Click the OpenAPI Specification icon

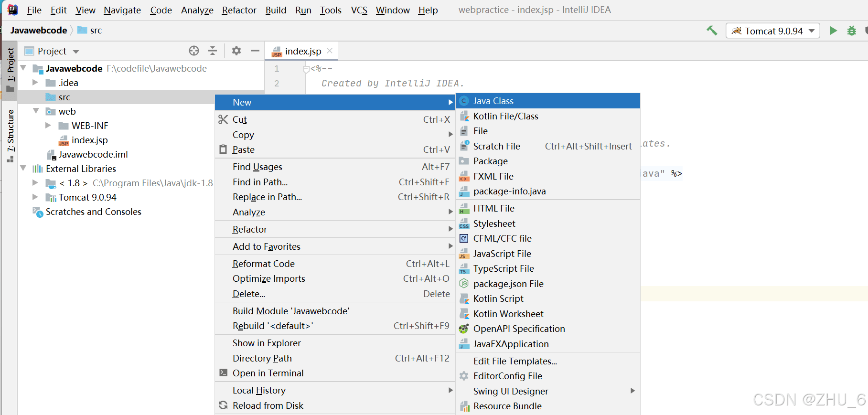tap(464, 329)
